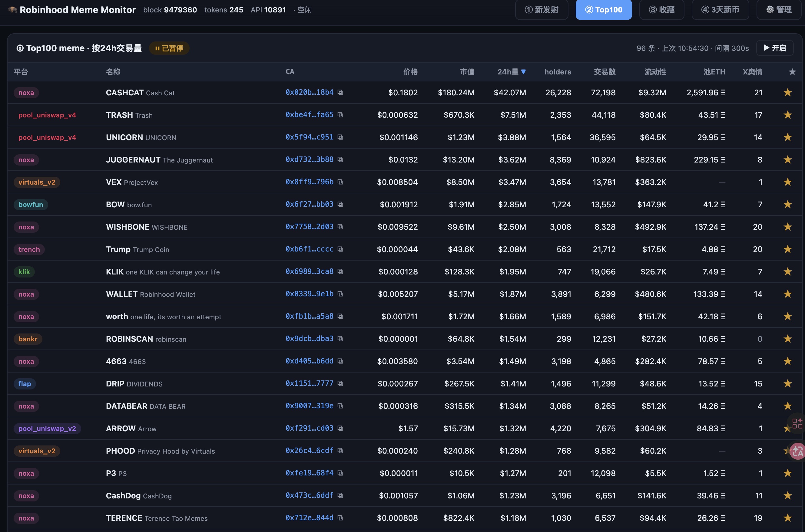Open the floating translate widget icon

point(797,451)
